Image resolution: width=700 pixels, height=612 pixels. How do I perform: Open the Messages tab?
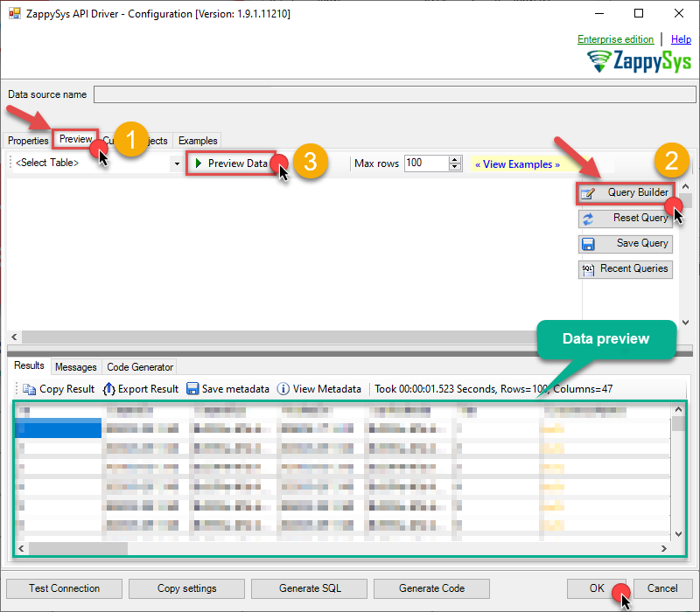pyautogui.click(x=76, y=367)
